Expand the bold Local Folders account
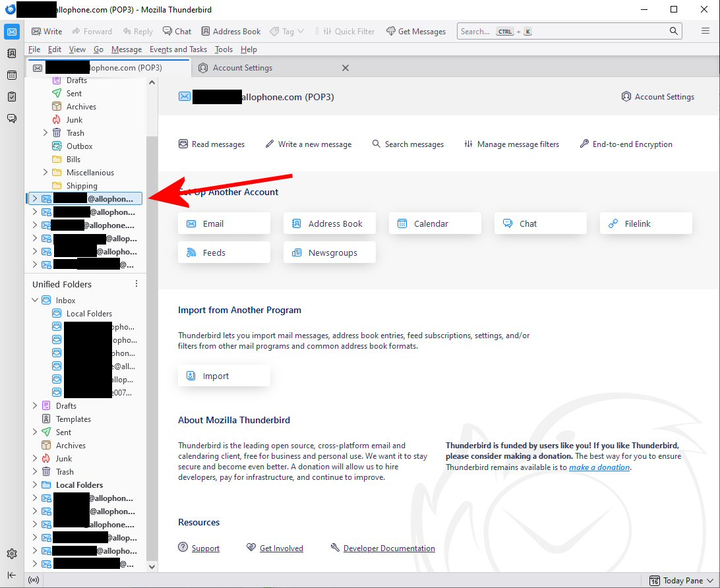Image resolution: width=720 pixels, height=588 pixels. tap(34, 485)
